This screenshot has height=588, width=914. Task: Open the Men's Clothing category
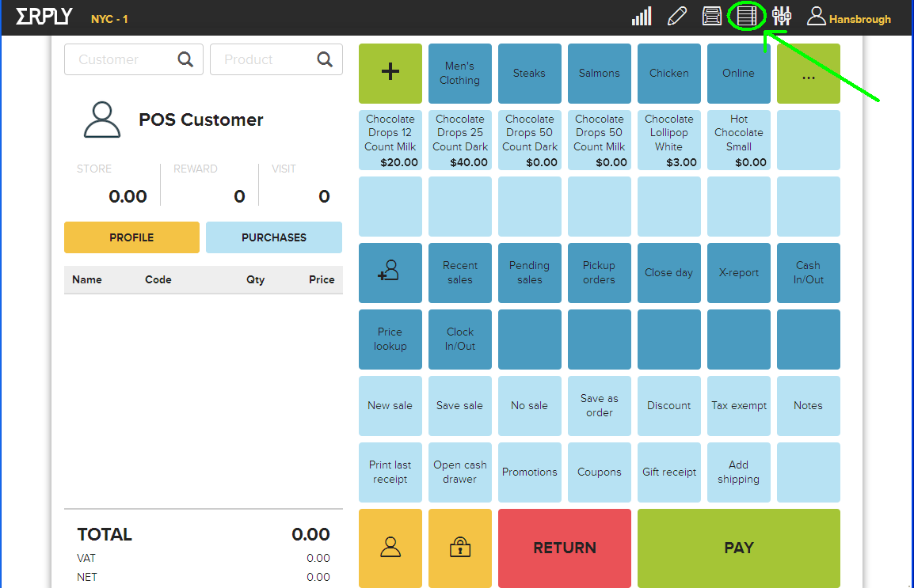pyautogui.click(x=460, y=74)
